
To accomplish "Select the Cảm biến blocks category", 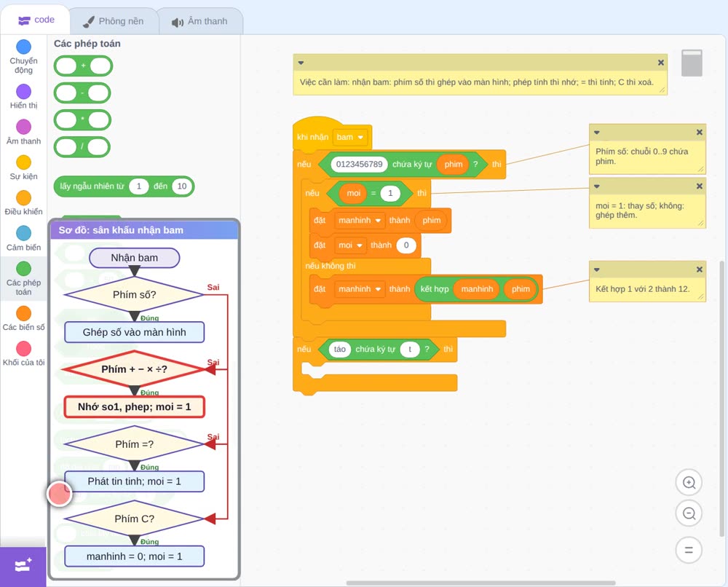I will (23, 238).
